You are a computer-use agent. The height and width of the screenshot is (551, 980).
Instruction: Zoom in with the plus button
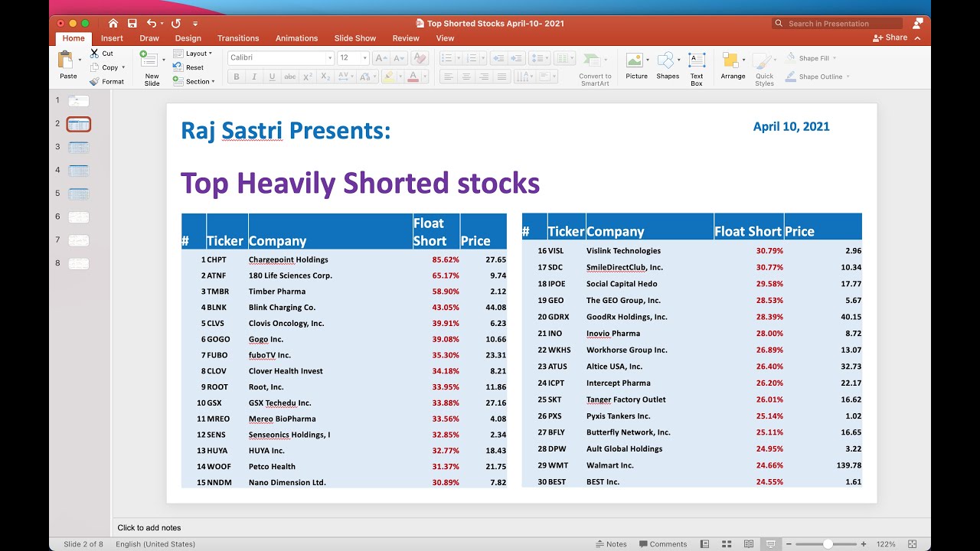click(864, 544)
